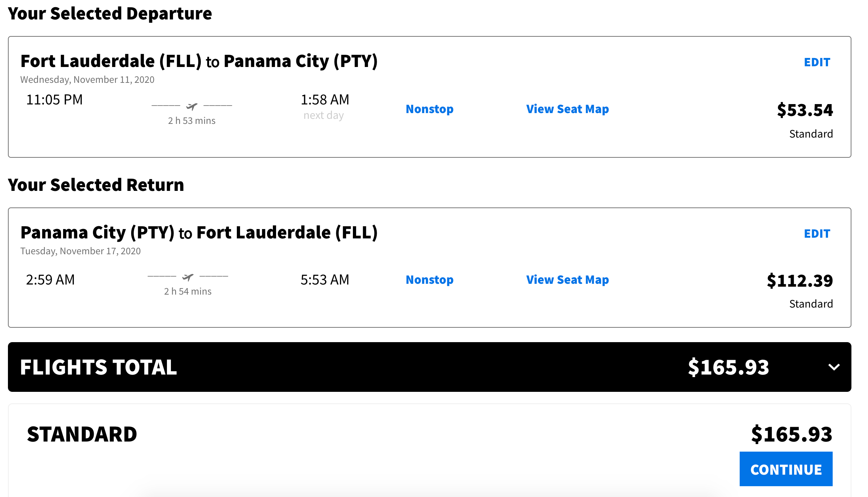Click the FLIGHTS TOTAL label

point(98,367)
